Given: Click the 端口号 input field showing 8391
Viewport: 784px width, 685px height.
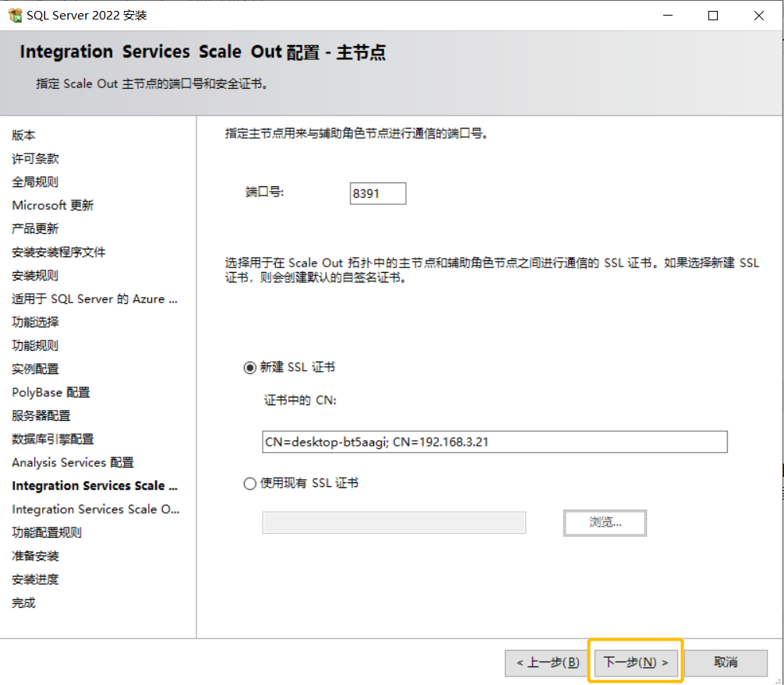Looking at the screenshot, I should 377,193.
